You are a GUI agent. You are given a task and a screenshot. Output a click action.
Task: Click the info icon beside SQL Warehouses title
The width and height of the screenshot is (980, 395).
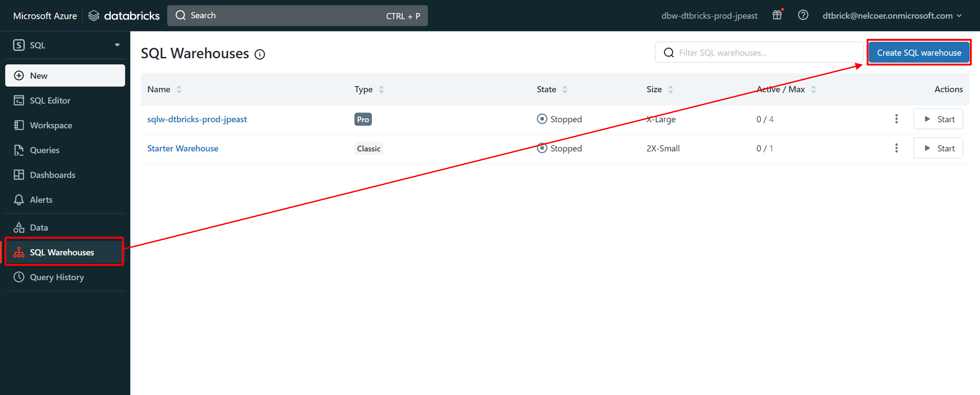[260, 55]
